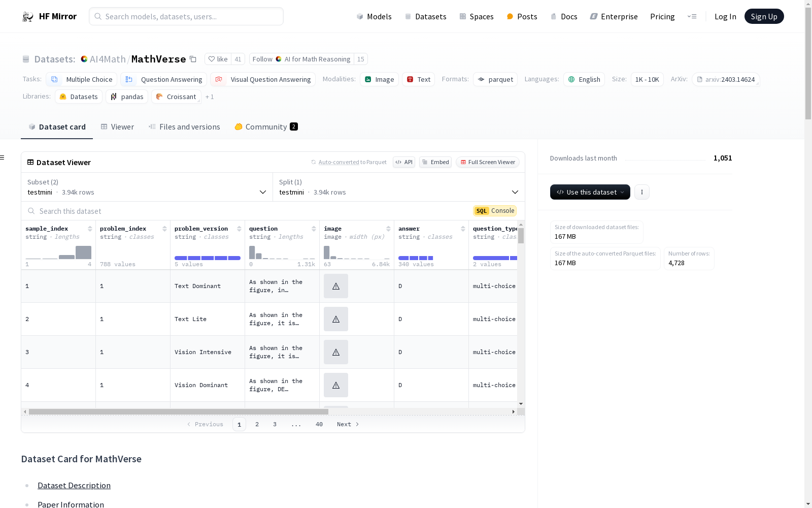Screen dimensions: 812x508
Task: Select the Croissant library tag
Action: [176, 97]
